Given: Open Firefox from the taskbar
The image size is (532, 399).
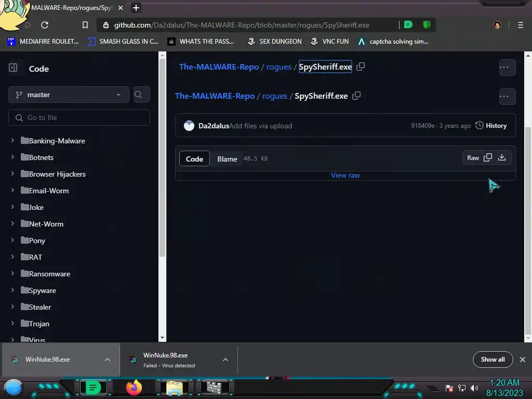Looking at the screenshot, I should pyautogui.click(x=134, y=387).
